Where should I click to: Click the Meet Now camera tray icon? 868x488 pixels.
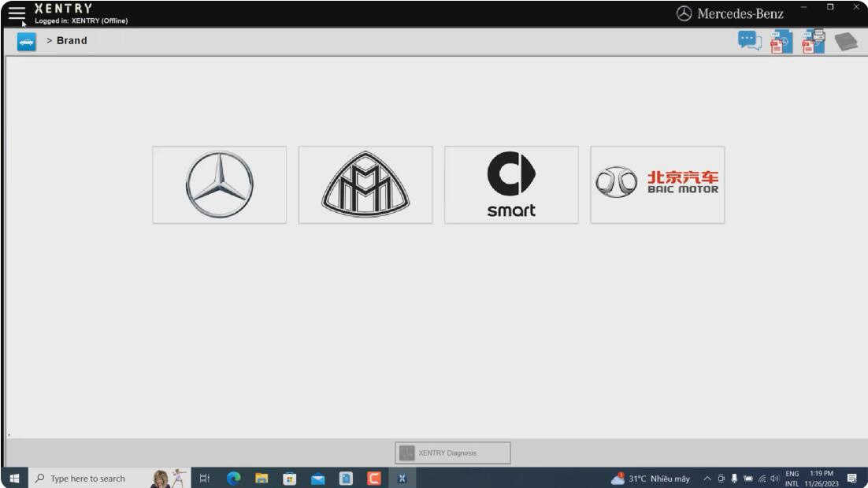721,479
